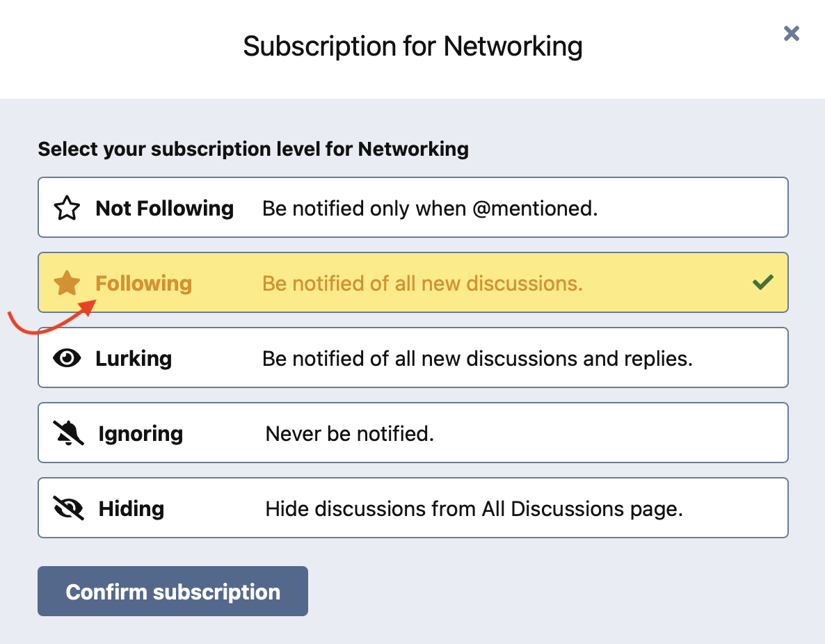Confirm subscription with the blue button
Screen dimensions: 825x644
pos(173,591)
